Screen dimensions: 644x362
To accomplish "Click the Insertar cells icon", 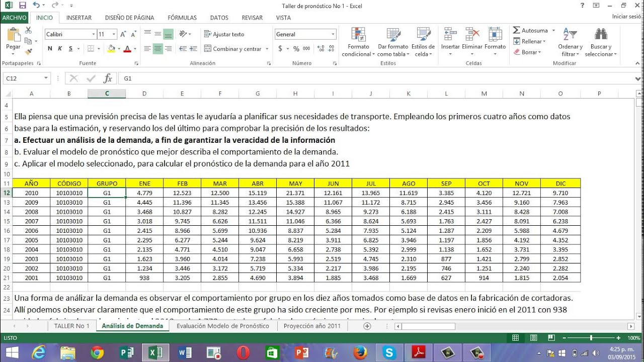I will tap(450, 34).
